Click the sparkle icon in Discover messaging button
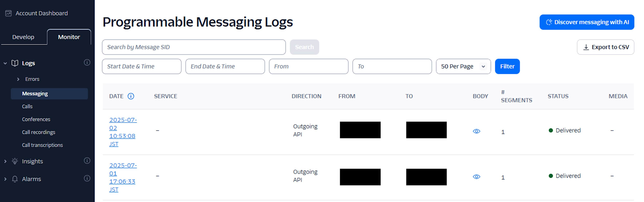The height and width of the screenshot is (202, 644). click(549, 22)
